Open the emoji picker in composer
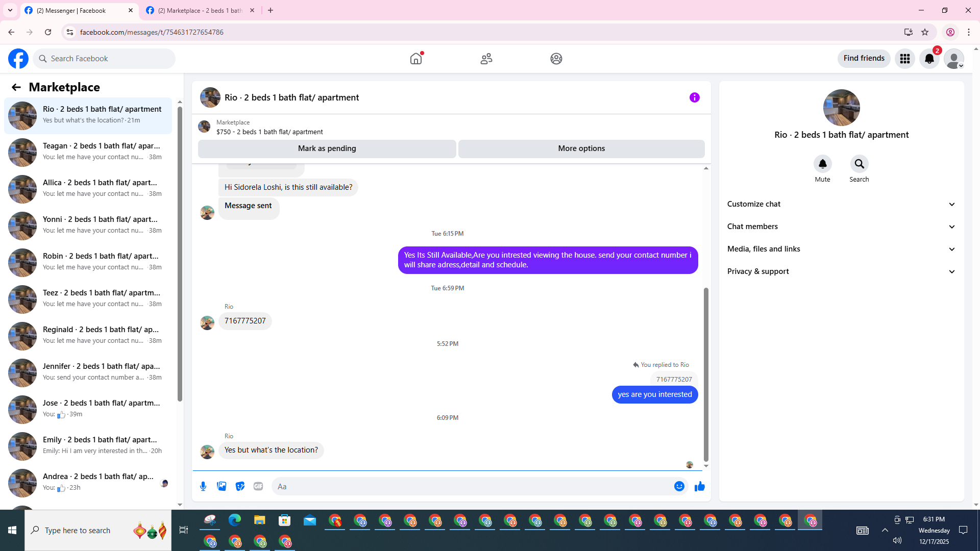980x551 pixels. [679, 486]
